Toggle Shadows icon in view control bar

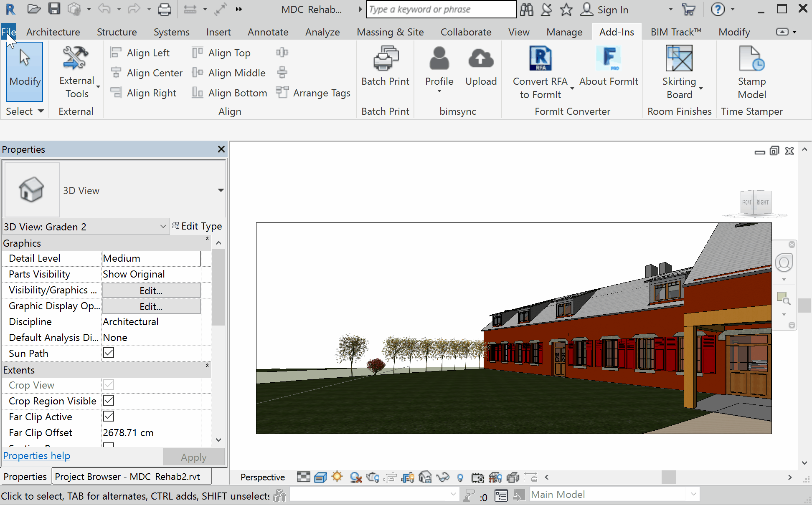coord(355,477)
